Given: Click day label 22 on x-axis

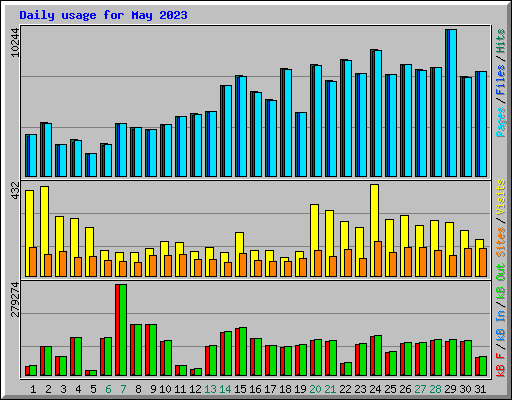Looking at the screenshot, I should [x=345, y=389].
